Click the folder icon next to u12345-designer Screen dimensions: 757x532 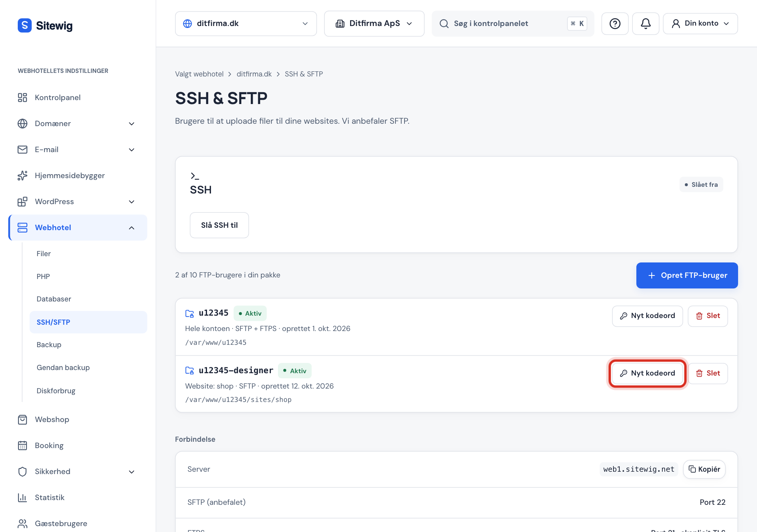[x=190, y=370]
